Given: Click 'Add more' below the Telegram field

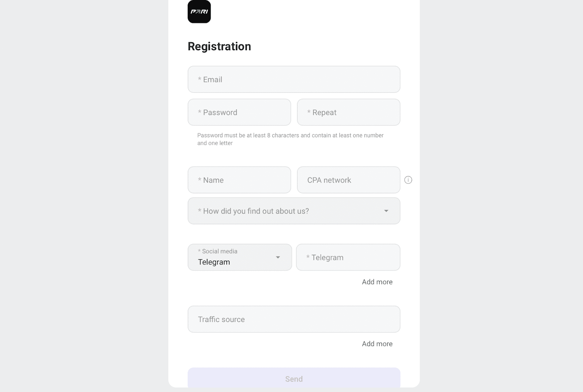Looking at the screenshot, I should tap(377, 282).
